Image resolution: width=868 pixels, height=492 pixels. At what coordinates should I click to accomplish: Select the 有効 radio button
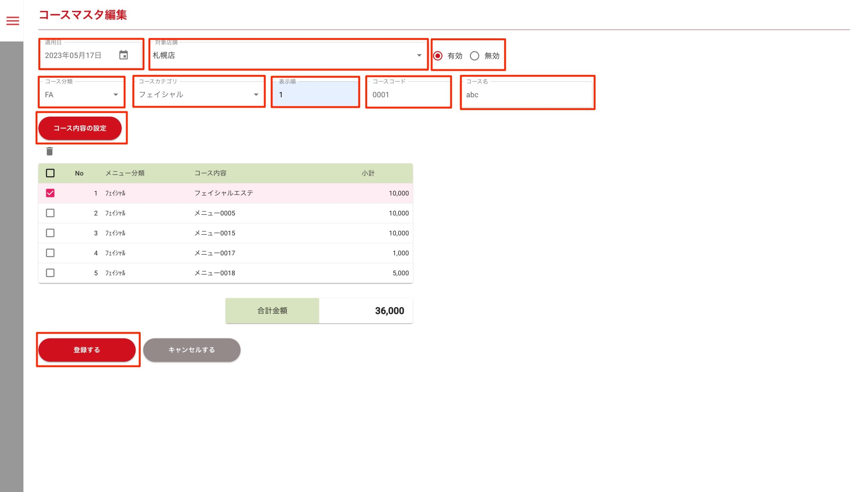point(438,56)
